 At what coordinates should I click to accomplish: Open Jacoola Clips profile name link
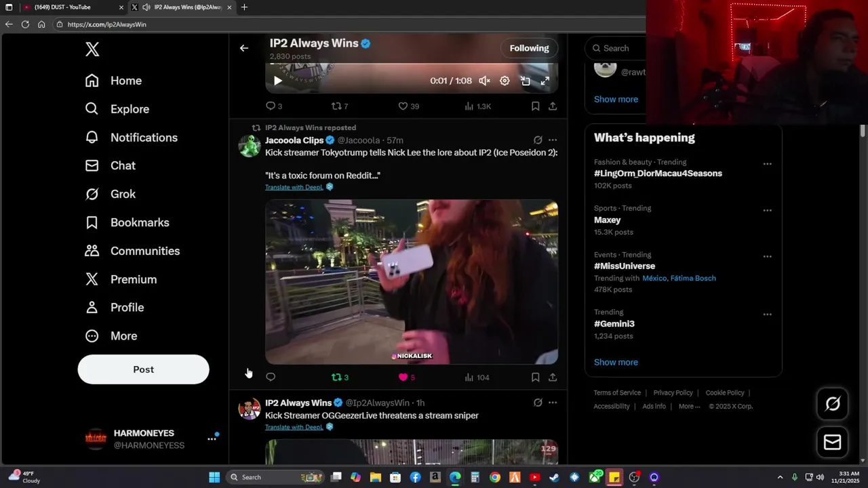click(x=294, y=140)
